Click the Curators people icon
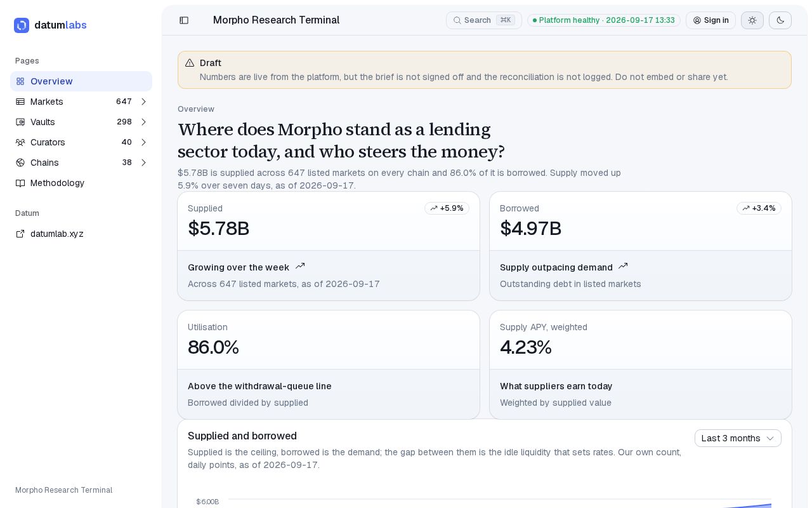812x508 pixels. (x=20, y=142)
